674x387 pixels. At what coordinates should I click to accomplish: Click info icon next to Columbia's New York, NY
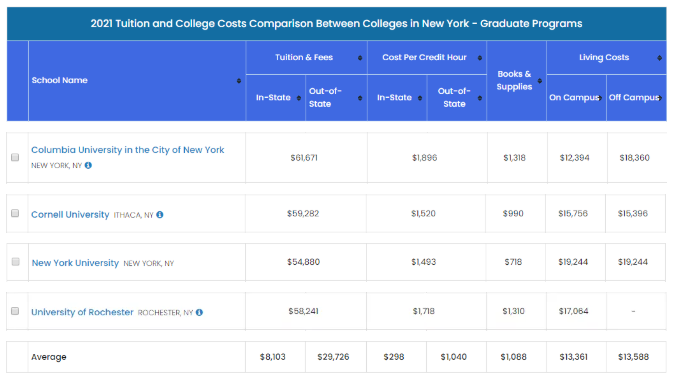(88, 165)
